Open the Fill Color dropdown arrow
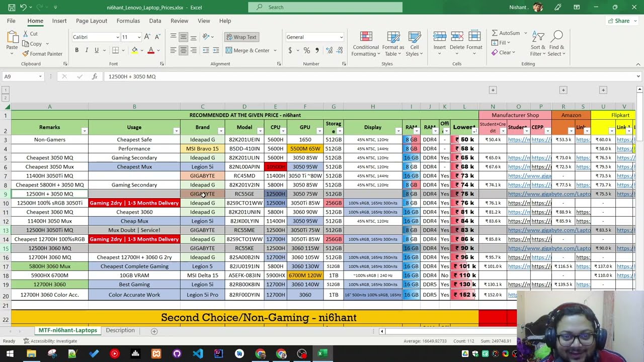This screenshot has height=362, width=644. (141, 50)
